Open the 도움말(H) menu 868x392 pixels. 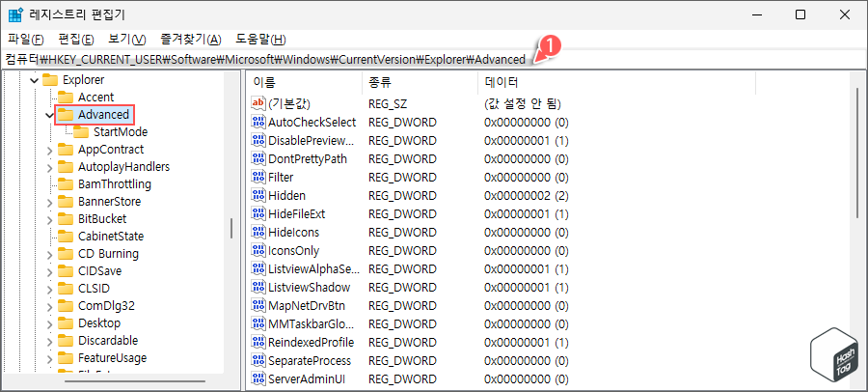click(x=260, y=40)
